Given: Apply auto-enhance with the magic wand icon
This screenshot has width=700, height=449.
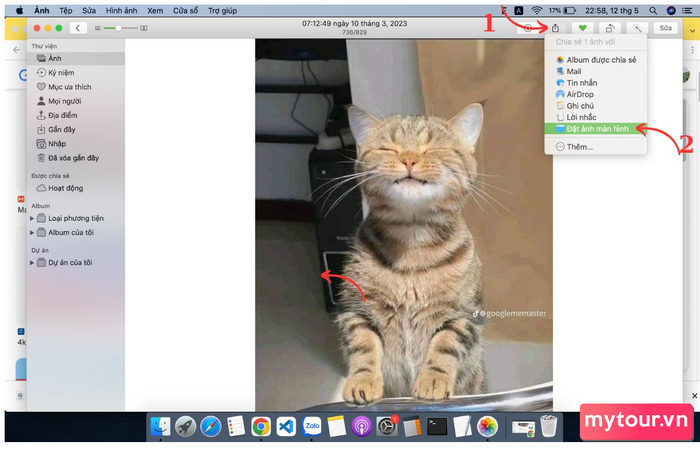Looking at the screenshot, I should click(637, 28).
